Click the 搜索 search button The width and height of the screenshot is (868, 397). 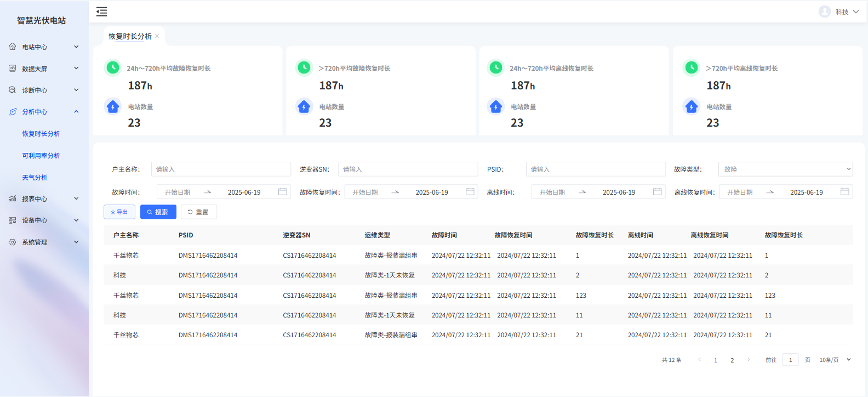158,212
